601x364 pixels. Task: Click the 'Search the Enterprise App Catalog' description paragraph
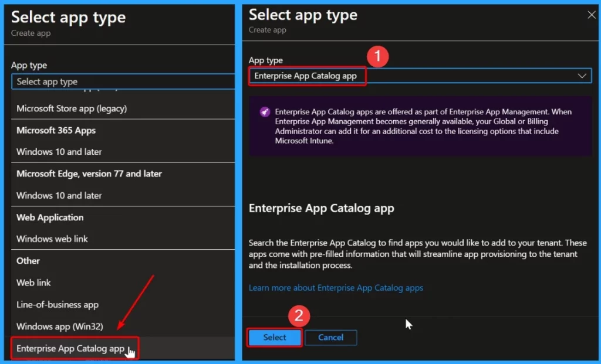tap(417, 254)
